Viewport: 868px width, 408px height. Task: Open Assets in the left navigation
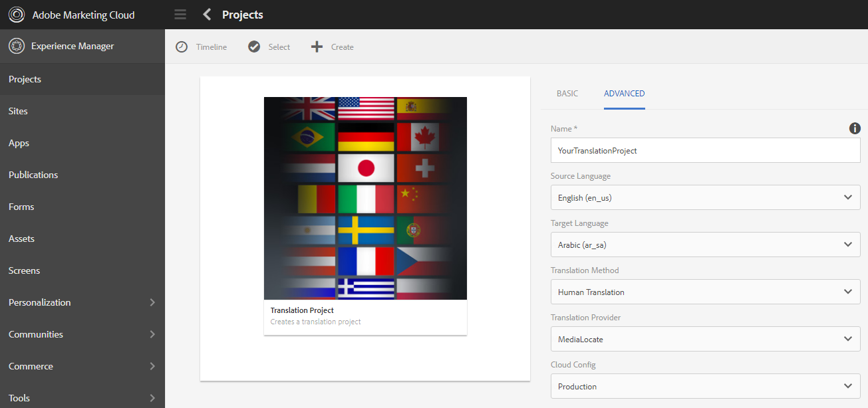tap(21, 239)
